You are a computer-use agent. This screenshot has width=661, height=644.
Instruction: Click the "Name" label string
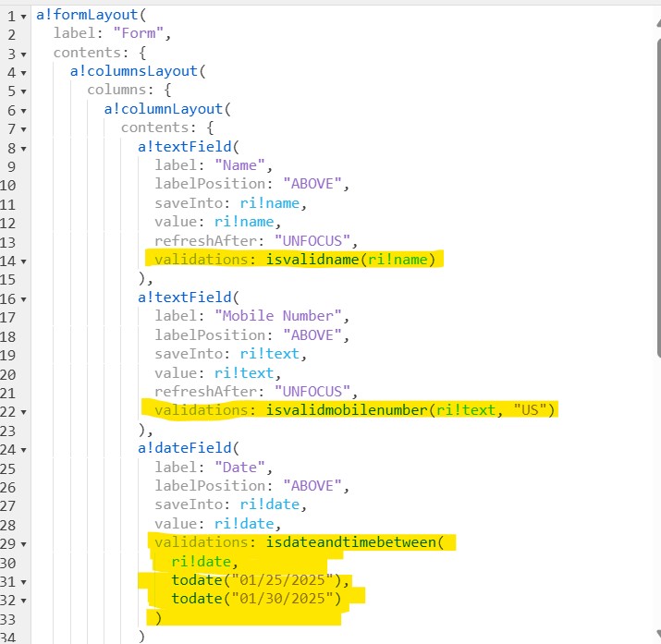239,165
